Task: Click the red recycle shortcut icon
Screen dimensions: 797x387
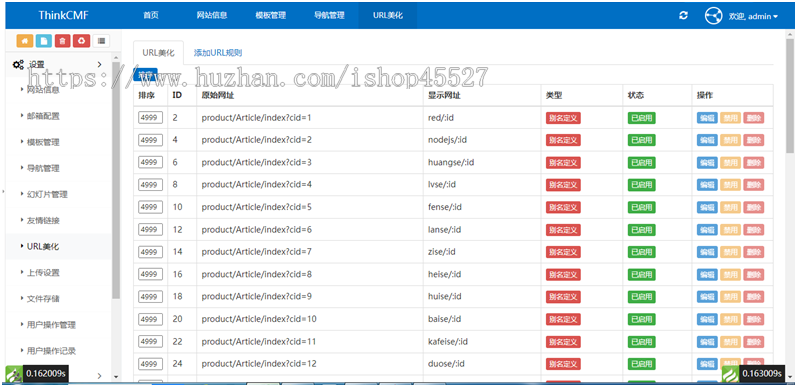Action: 81,41
